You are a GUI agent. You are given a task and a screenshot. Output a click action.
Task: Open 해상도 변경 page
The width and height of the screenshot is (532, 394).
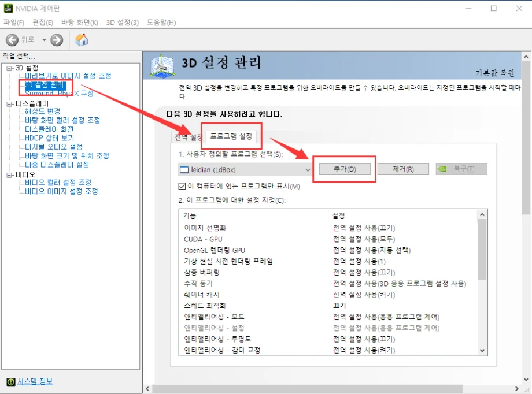point(42,111)
